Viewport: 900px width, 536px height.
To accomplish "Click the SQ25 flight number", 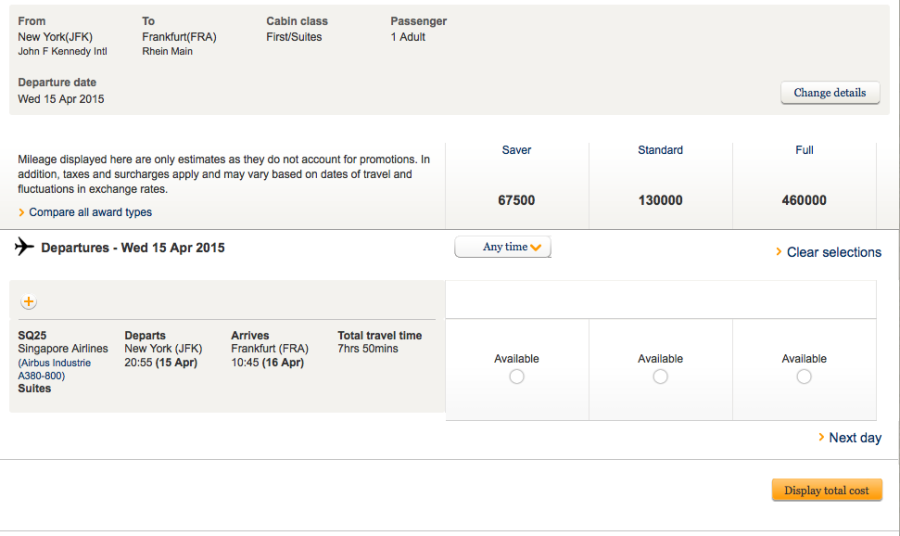I will click(x=32, y=336).
